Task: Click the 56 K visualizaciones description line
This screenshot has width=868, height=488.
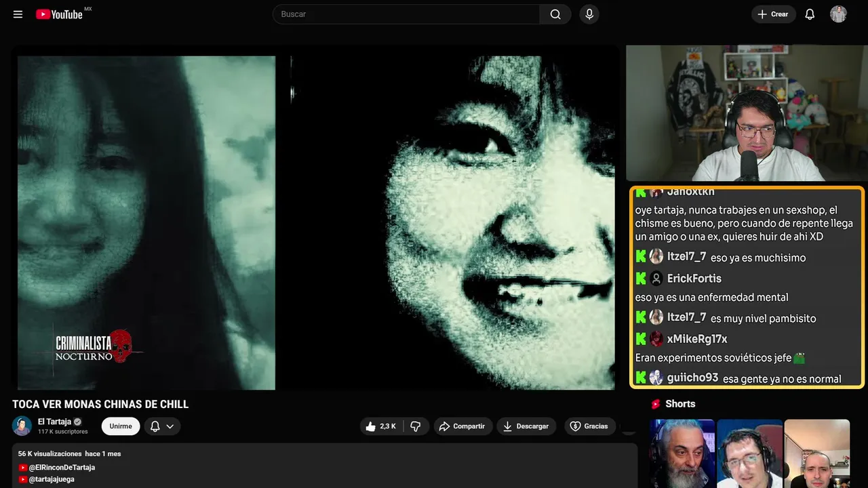Action: [69, 453]
